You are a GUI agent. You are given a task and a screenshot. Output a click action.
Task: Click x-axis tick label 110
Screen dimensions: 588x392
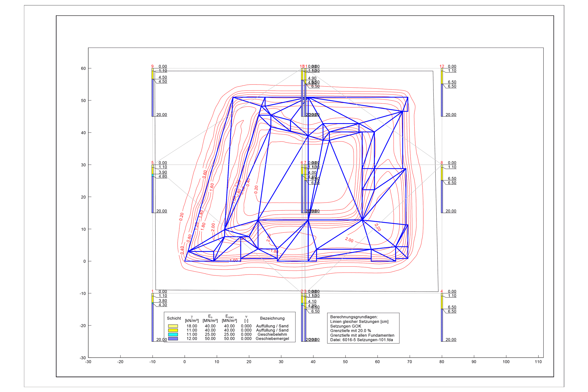pos(538,362)
